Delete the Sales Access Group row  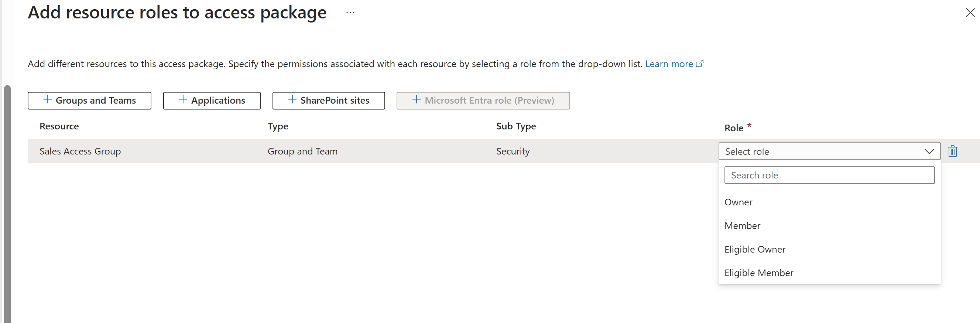[x=952, y=151]
